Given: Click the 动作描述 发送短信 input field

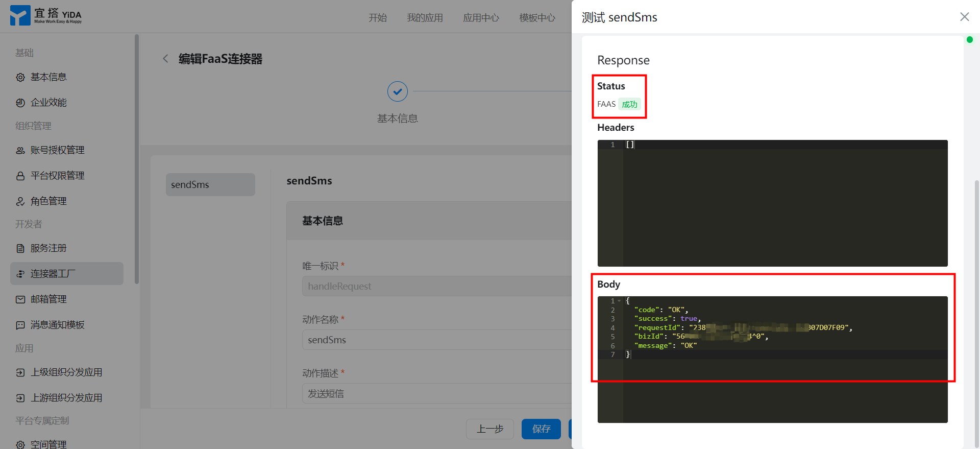Looking at the screenshot, I should (437, 393).
